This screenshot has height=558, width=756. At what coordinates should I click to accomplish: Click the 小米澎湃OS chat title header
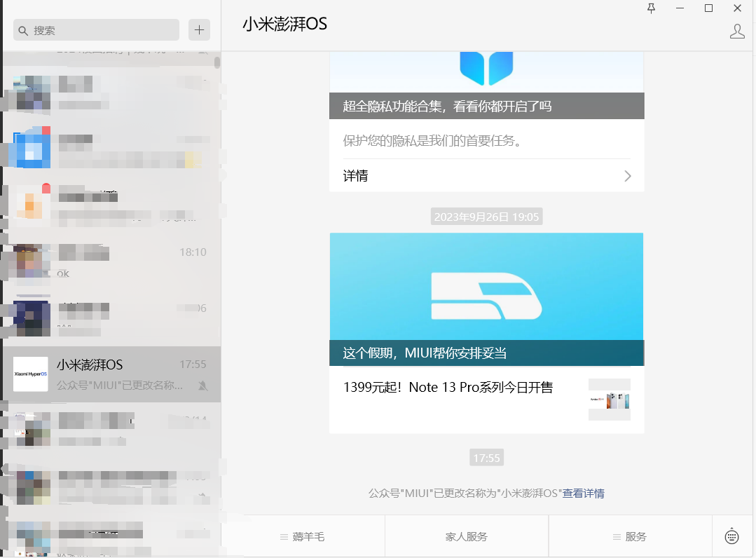pyautogui.click(x=284, y=24)
